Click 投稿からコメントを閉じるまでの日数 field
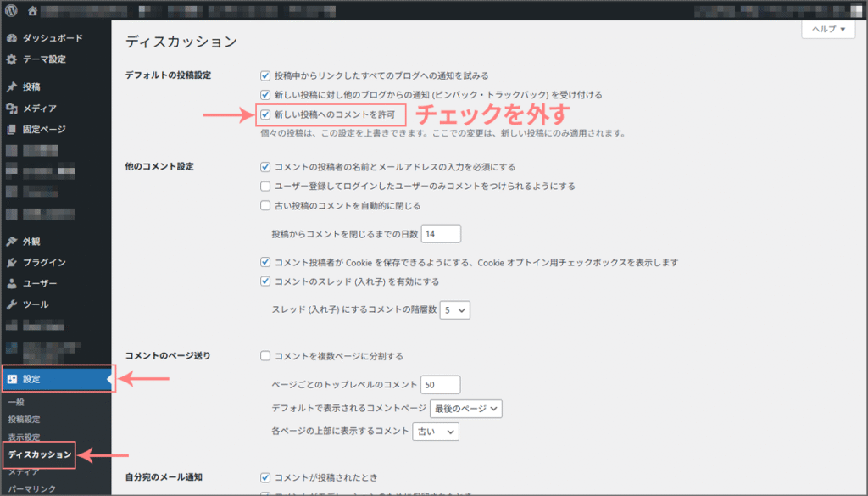This screenshot has width=868, height=496. 441,234
